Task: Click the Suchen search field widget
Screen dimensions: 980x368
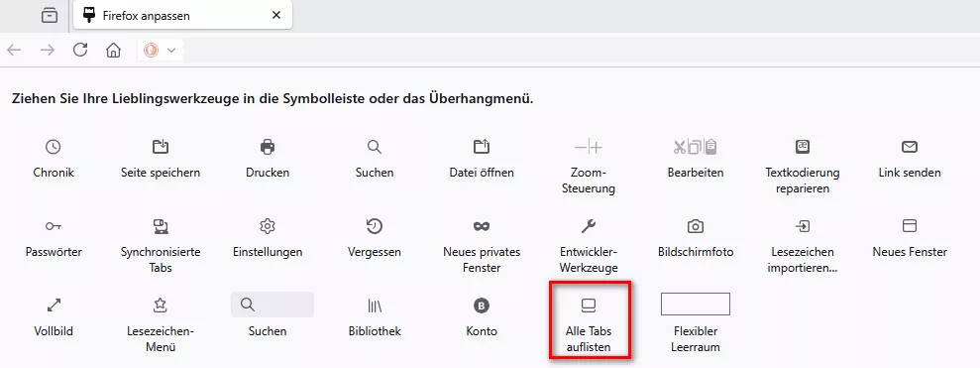Action: click(x=272, y=305)
